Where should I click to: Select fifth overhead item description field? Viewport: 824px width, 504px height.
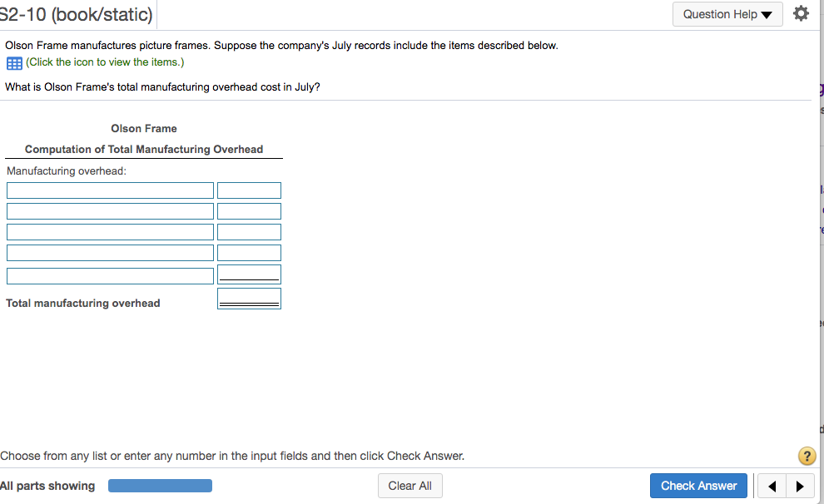pos(111,275)
